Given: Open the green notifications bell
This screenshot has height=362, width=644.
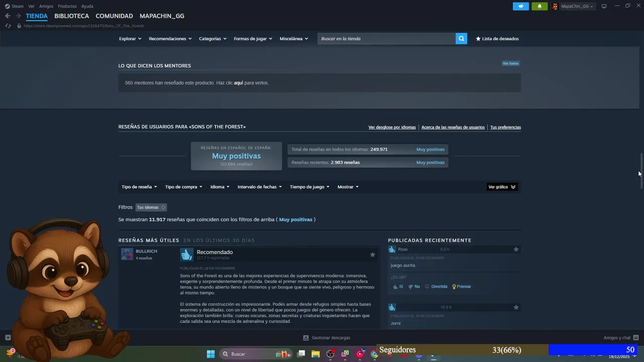Looking at the screenshot, I should (x=539, y=6).
